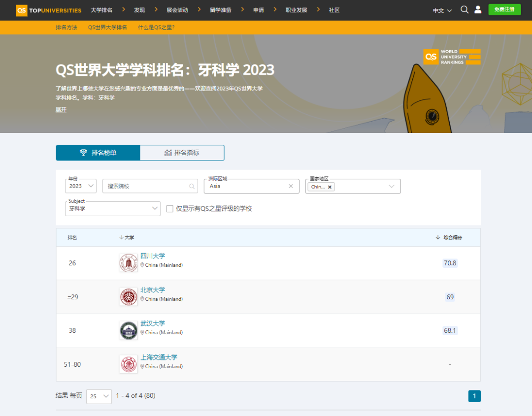Click the Shanghai Jiao Tong University logo
Screen dimensions: 532x416
coord(129,364)
